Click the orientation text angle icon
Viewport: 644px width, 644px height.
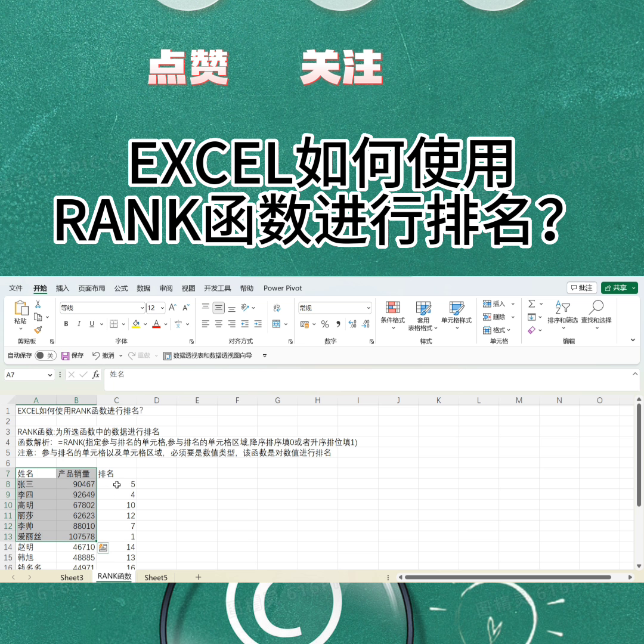[245, 308]
